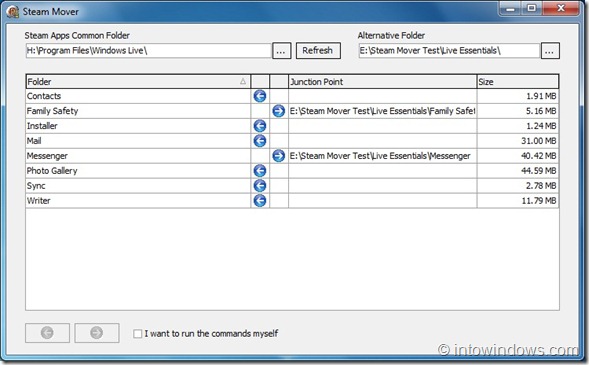Click the Family Safety junction point path
This screenshot has height=365, width=589.
pyautogui.click(x=382, y=111)
